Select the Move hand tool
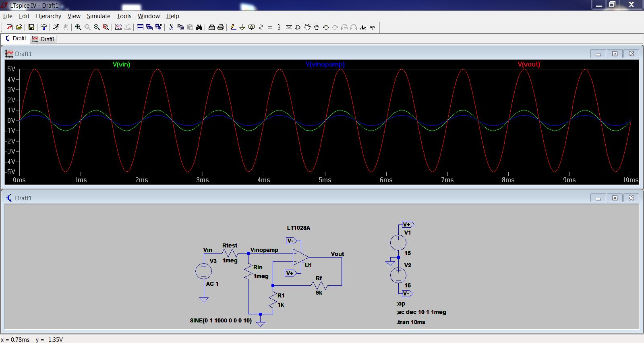644x343 pixels. coord(307,27)
